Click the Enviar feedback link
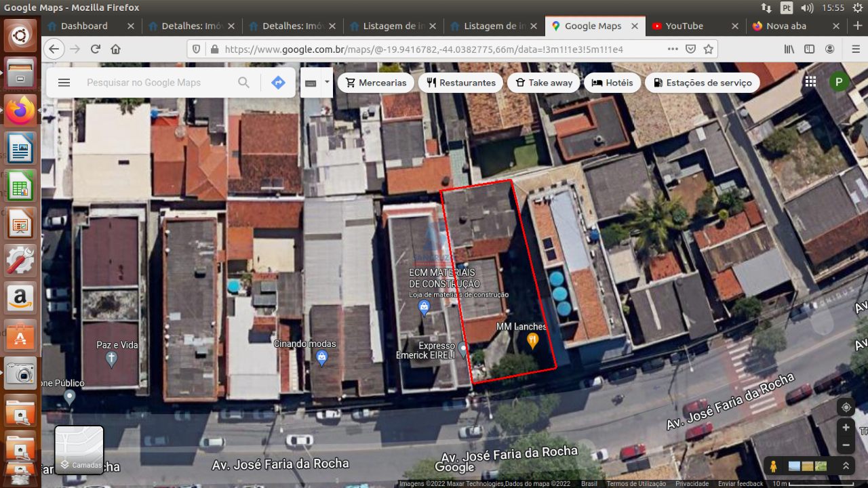This screenshot has width=868, height=488. click(x=740, y=483)
